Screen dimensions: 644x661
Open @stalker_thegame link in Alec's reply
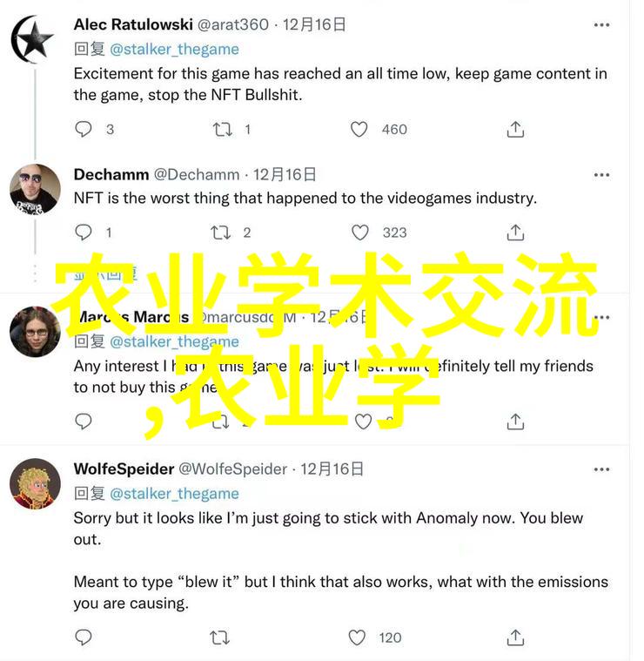(x=174, y=50)
